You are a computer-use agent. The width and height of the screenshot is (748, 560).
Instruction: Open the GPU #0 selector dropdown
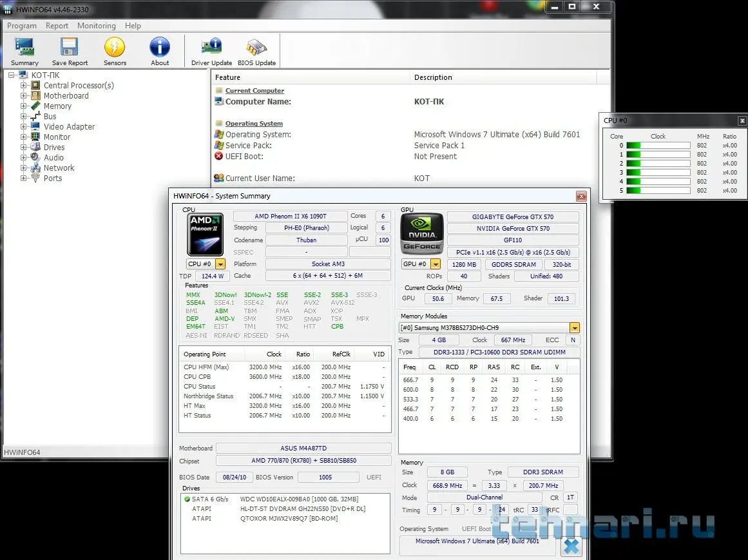(435, 264)
